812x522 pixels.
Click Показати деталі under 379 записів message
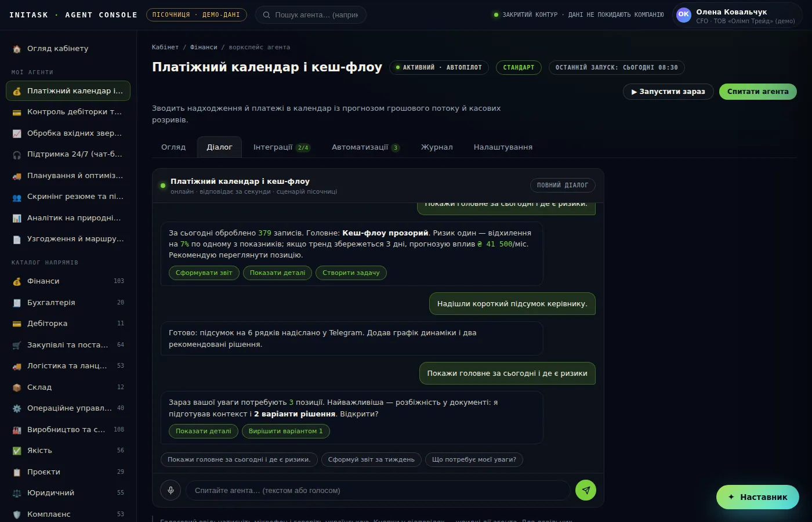(x=277, y=273)
